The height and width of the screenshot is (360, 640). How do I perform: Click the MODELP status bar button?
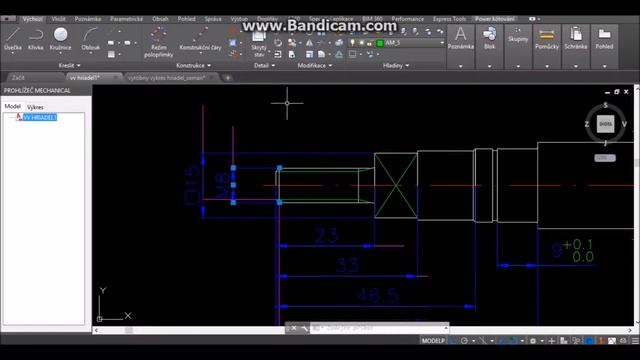click(x=433, y=341)
